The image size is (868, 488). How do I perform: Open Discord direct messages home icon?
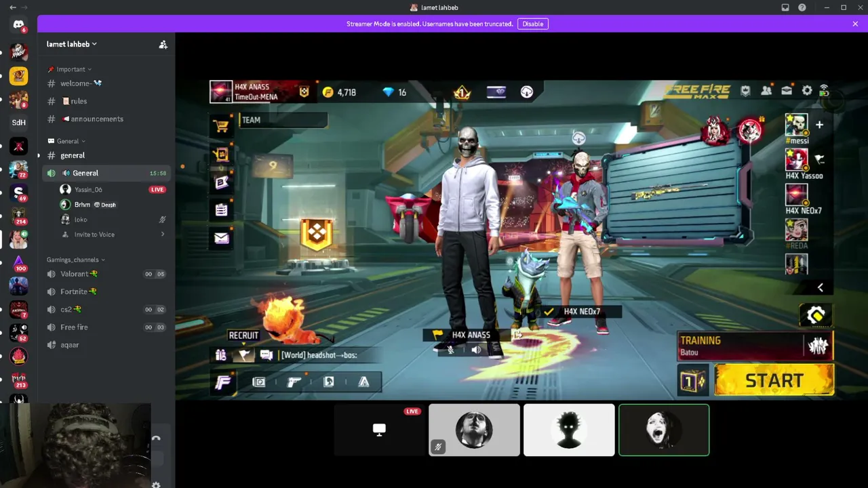18,25
